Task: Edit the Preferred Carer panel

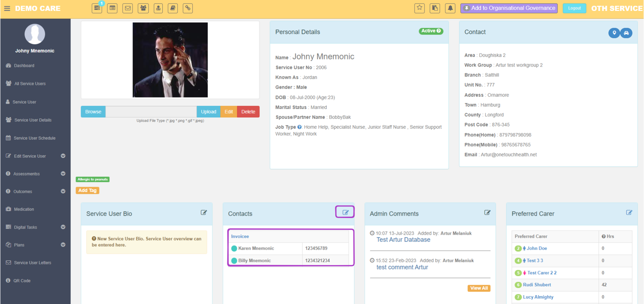Action: 629,213
